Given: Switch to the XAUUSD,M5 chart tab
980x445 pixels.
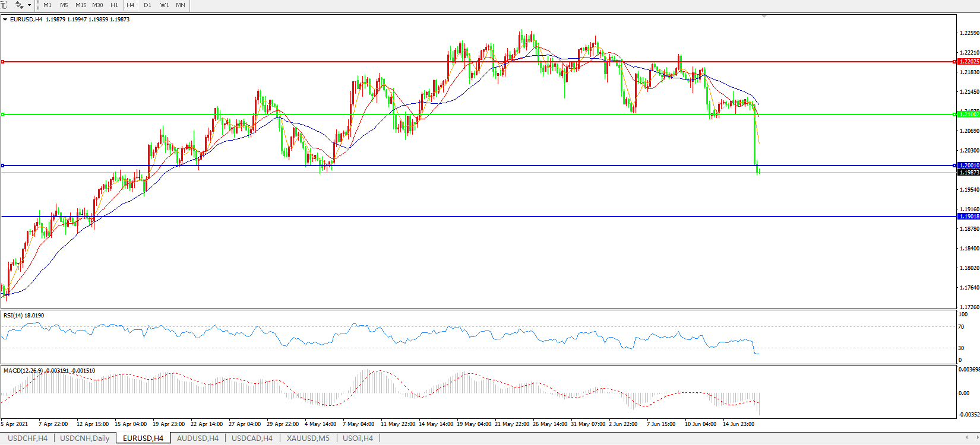Looking at the screenshot, I should [308, 438].
